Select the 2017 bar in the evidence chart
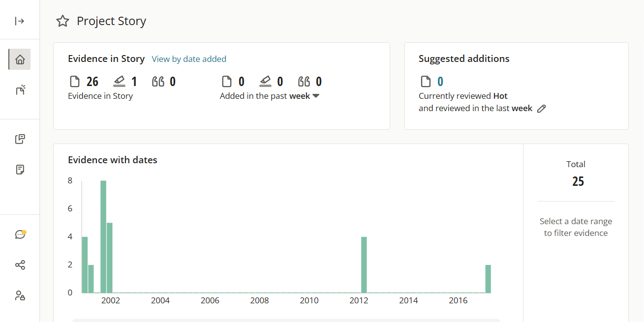 tap(488, 278)
